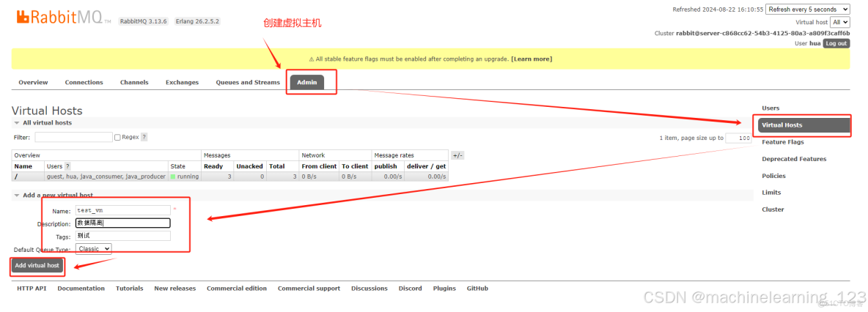Open Policies in the sidebar
The image size is (868, 312).
click(773, 176)
